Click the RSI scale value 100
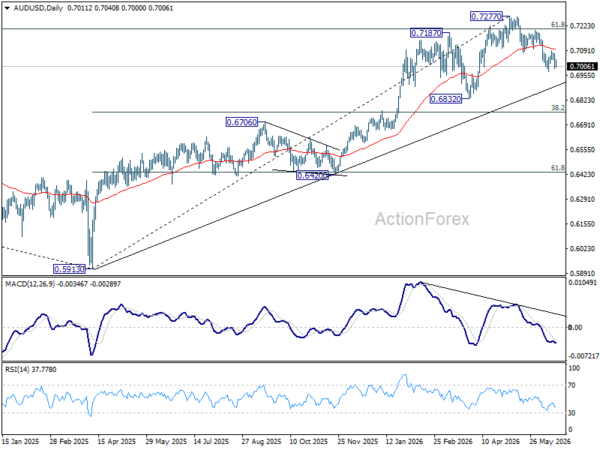The width and height of the screenshot is (600, 450). [x=574, y=368]
